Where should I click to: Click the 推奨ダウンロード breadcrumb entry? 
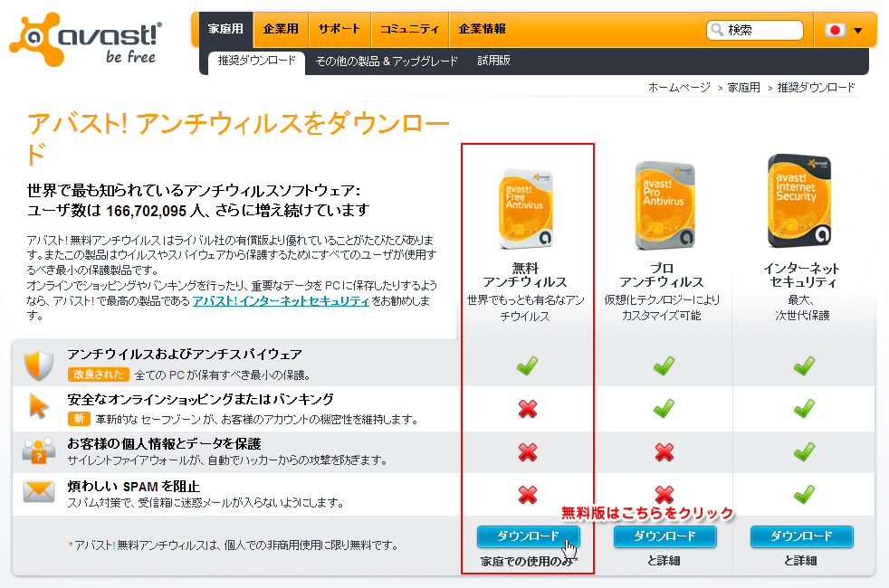[x=816, y=87]
